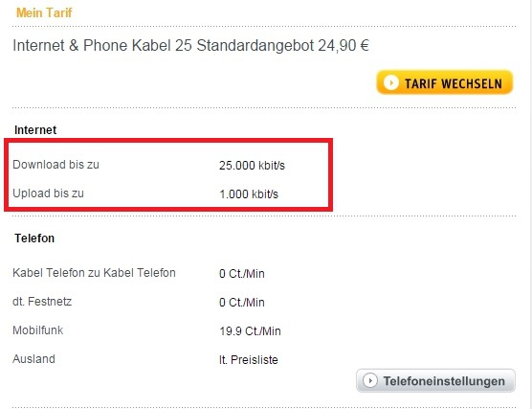The width and height of the screenshot is (532, 409).
Task: Select the Internet section header
Action: coord(35,129)
